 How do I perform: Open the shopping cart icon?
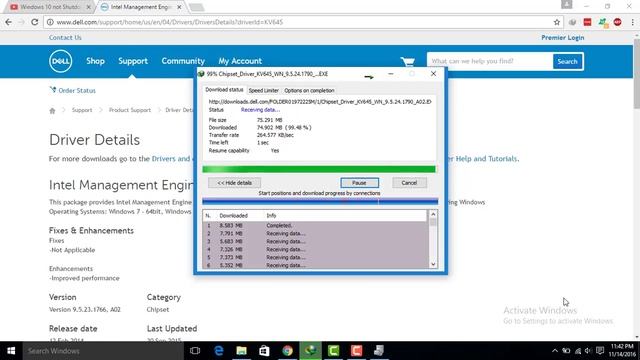click(x=407, y=62)
